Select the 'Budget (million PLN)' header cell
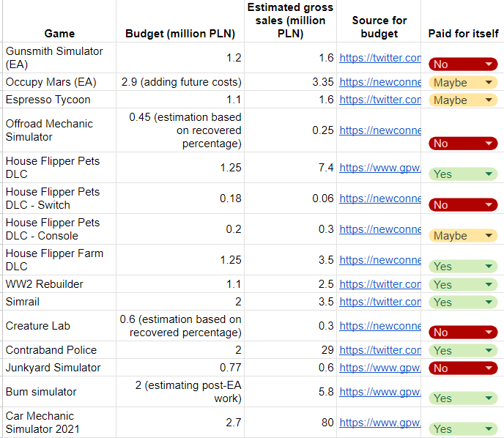 pyautogui.click(x=180, y=21)
